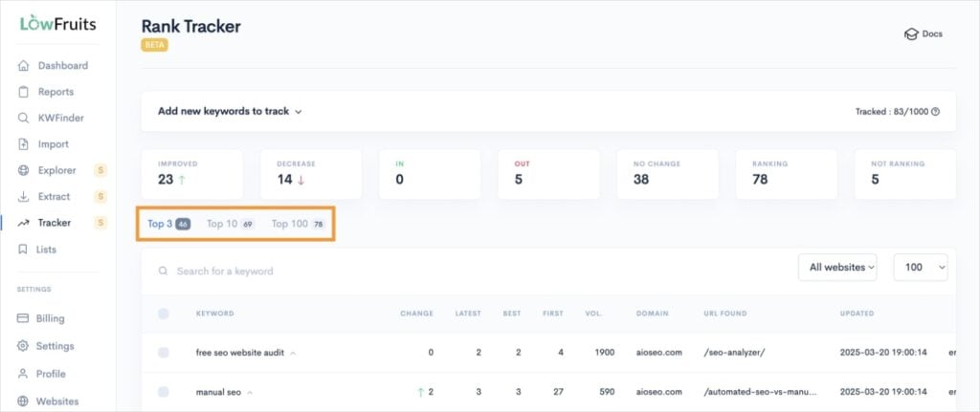Click the green arrow in manual seo row

[421, 392]
